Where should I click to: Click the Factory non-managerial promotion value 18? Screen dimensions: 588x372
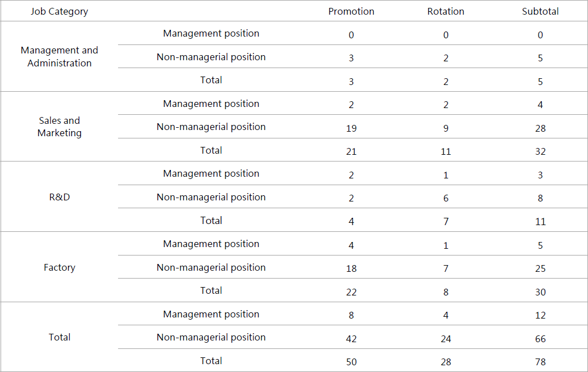coord(351,268)
